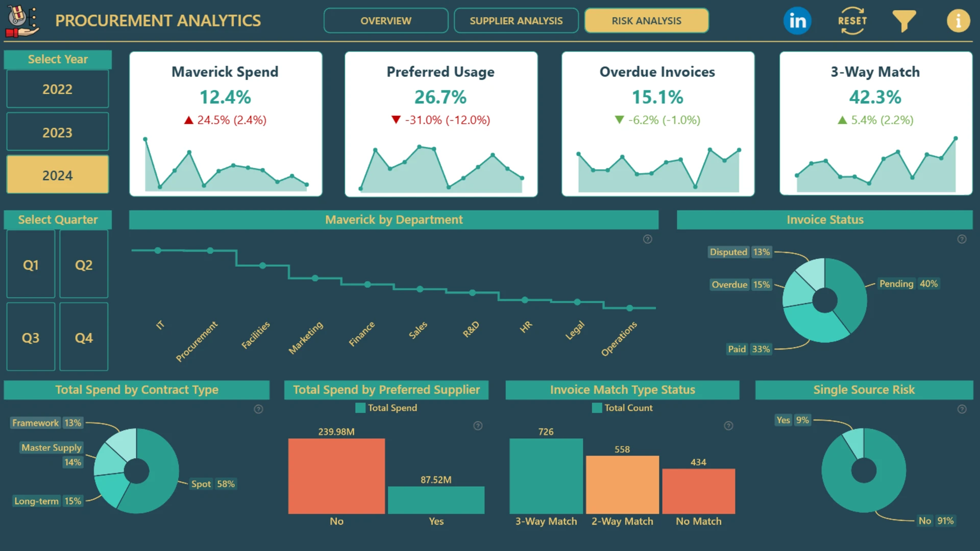The image size is (980, 551).
Task: Click the Facilities department axis label
Action: pyautogui.click(x=256, y=335)
